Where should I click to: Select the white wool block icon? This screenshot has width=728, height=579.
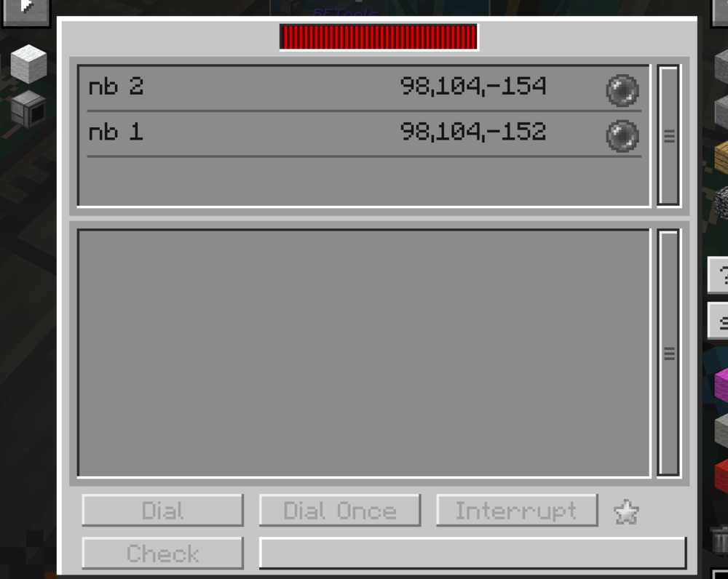pos(29,63)
